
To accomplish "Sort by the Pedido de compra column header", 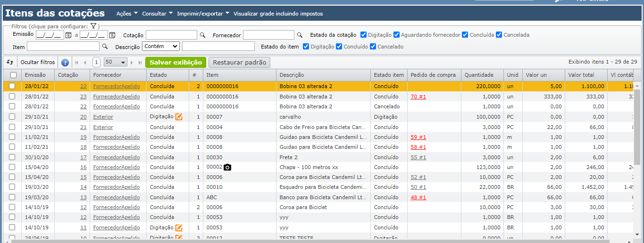I will point(434,75).
